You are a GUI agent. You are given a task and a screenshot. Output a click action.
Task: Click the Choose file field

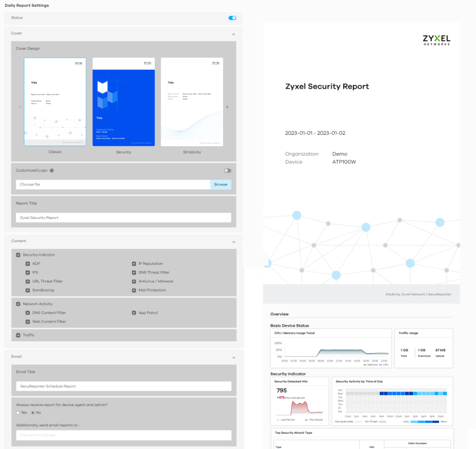[113, 184]
